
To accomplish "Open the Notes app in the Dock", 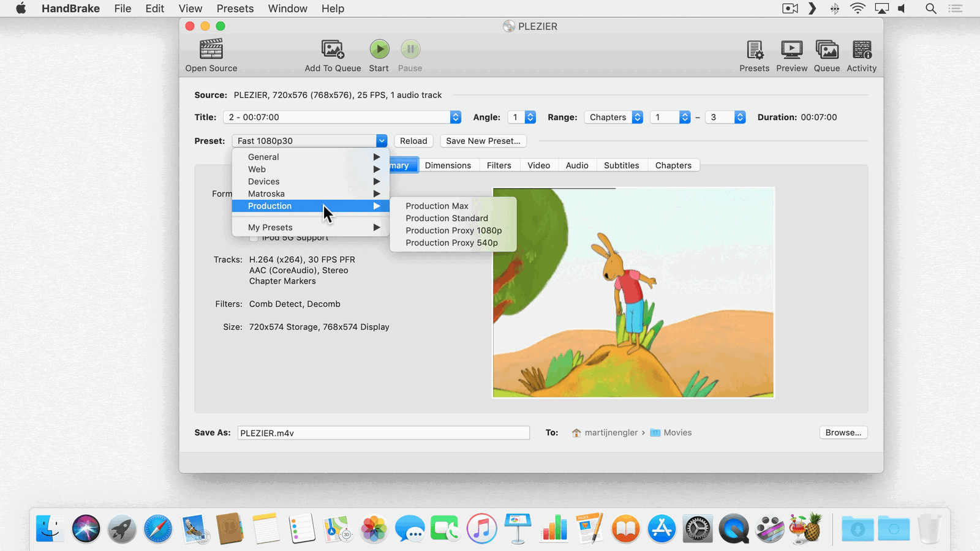I will pyautogui.click(x=266, y=528).
